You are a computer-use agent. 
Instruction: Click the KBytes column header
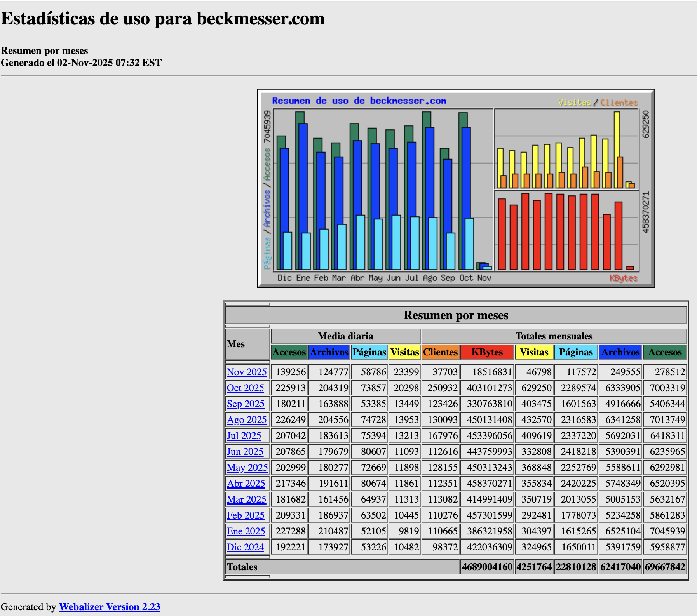pyautogui.click(x=487, y=352)
